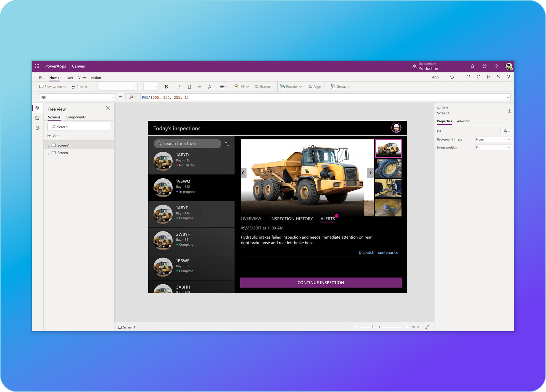
Task: Click the sort toggle arrows beside truck search
Action: click(x=227, y=144)
